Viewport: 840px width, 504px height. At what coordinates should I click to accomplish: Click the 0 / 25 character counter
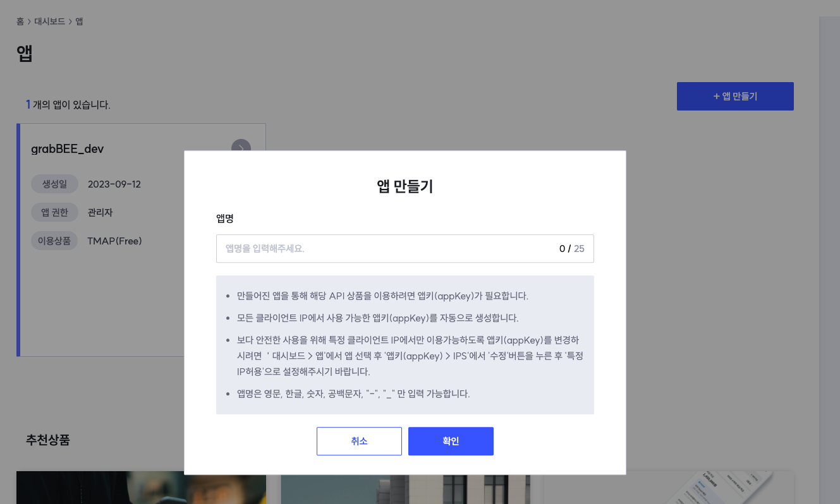tap(571, 249)
